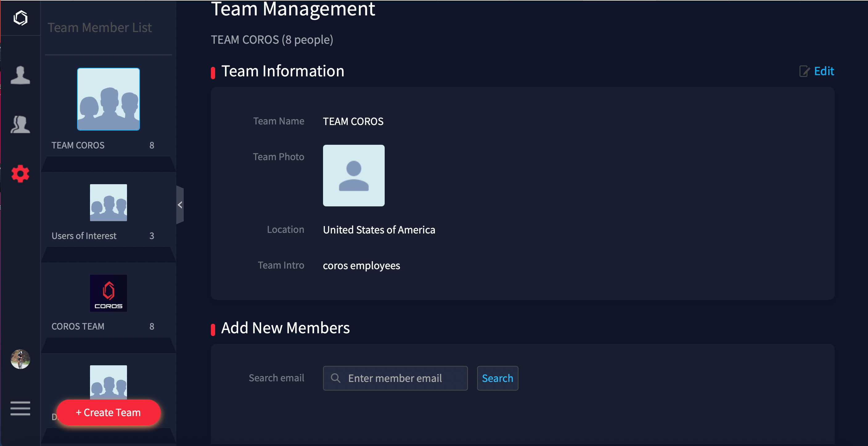Select the partially hidden team above Create Team
868x446 pixels.
108,382
